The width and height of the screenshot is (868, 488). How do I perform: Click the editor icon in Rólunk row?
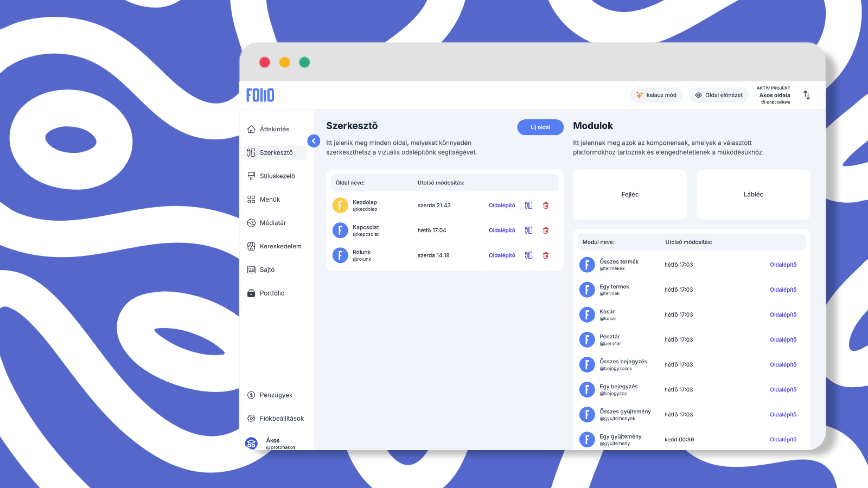click(x=528, y=255)
